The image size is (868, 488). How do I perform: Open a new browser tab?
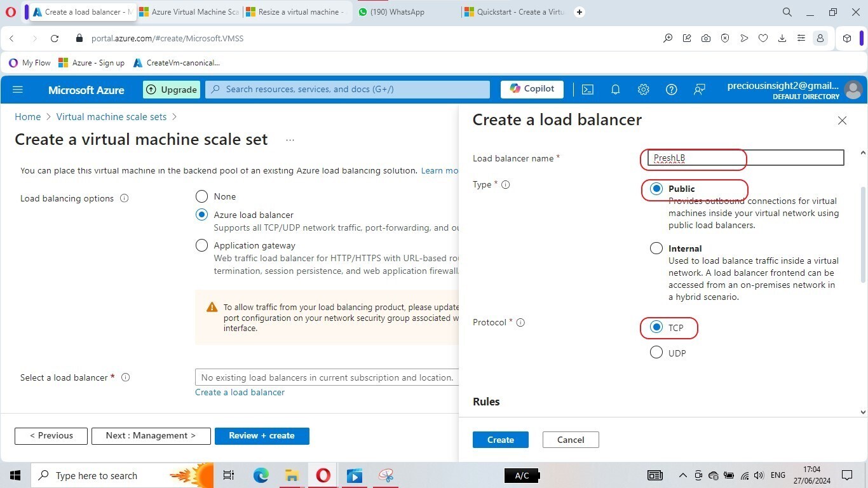pos(579,12)
